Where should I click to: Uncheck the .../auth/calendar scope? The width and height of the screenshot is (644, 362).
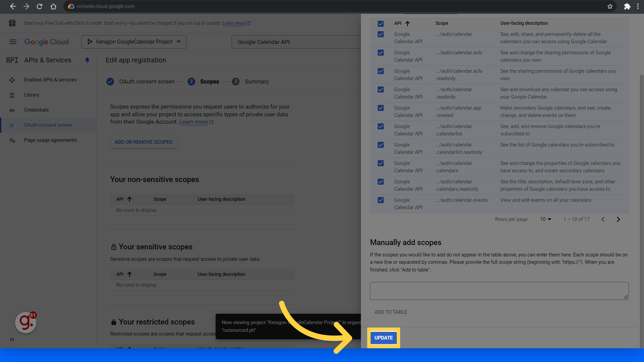click(x=381, y=34)
